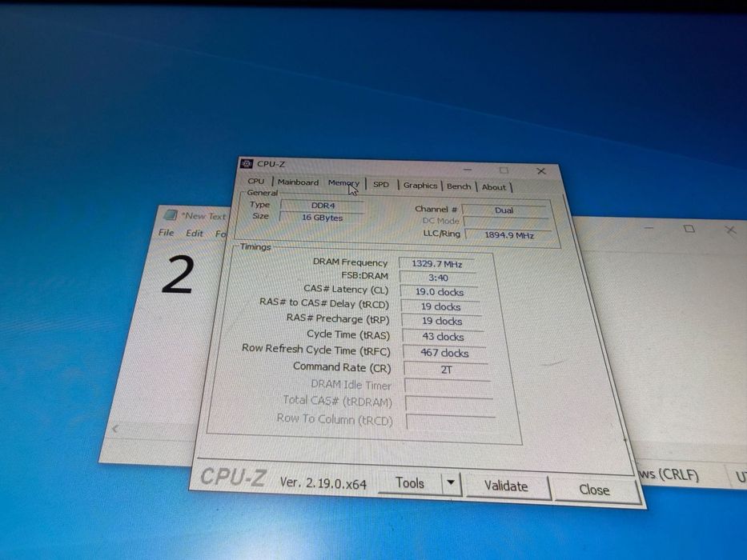Click the empty DC Mode field

click(507, 222)
